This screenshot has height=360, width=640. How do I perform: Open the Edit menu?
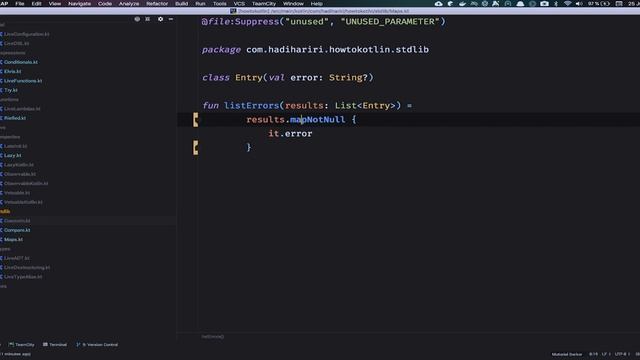point(36,4)
